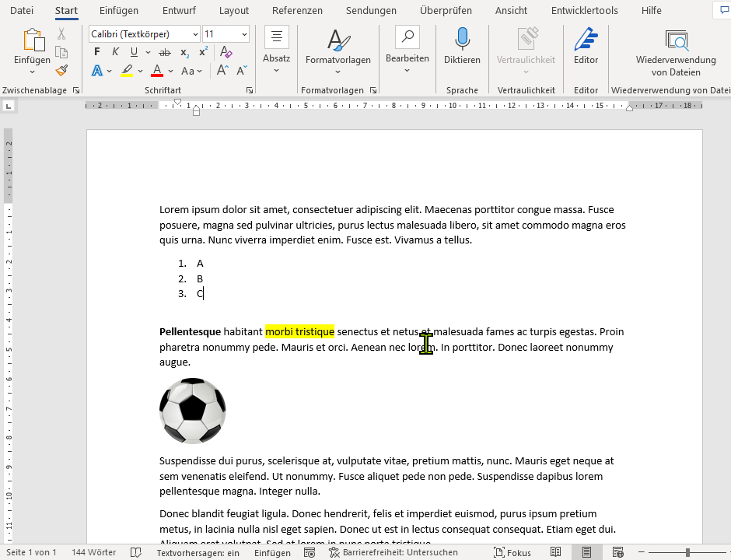
Task: Switch to the Überprüfen tab
Action: (446, 10)
